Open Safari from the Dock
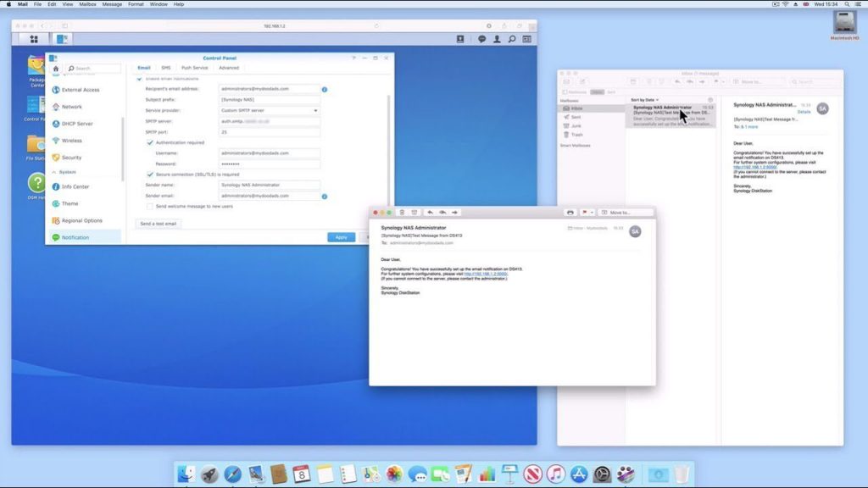868x488 pixels. tap(232, 474)
